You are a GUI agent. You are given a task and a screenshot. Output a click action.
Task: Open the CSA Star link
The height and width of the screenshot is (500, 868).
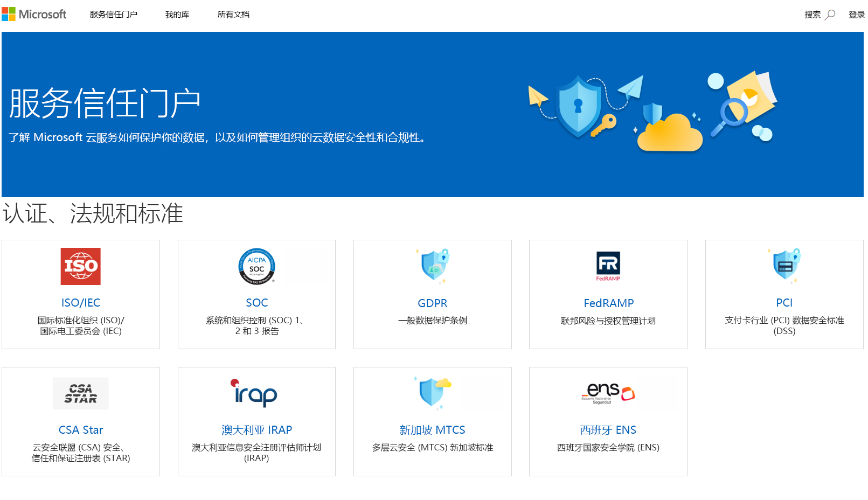coord(81,430)
